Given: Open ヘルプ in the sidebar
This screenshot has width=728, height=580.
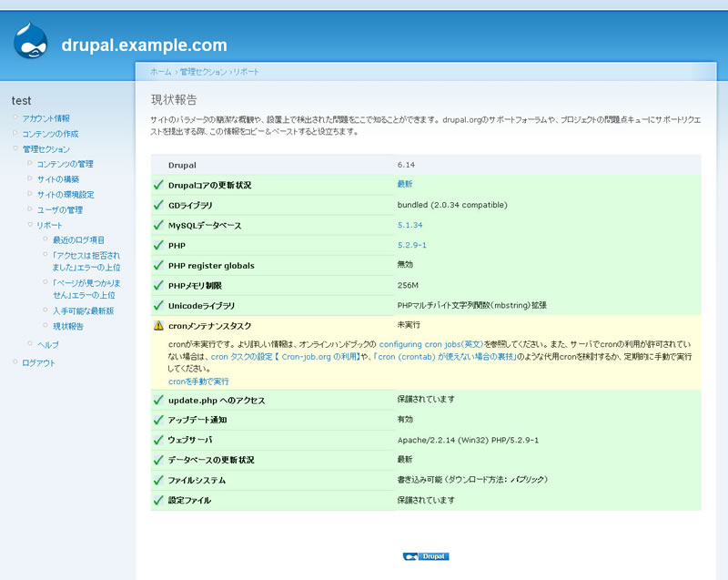Looking at the screenshot, I should pos(48,344).
